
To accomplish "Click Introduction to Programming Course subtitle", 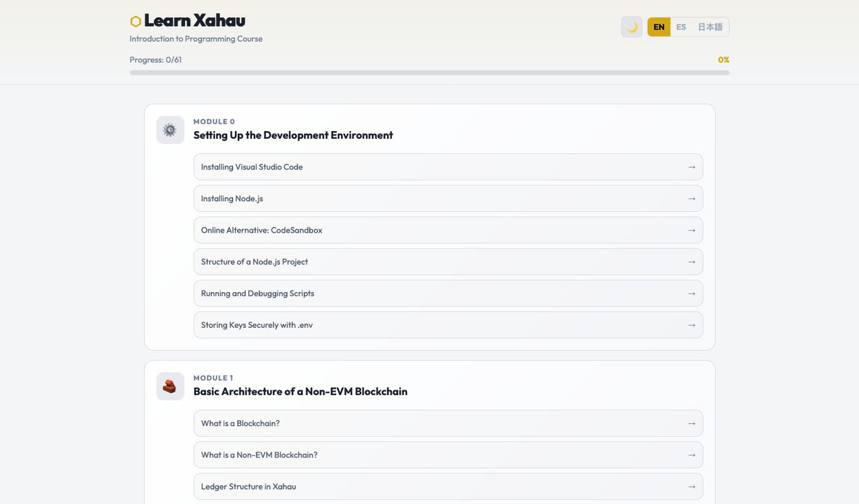I will click(x=196, y=39).
